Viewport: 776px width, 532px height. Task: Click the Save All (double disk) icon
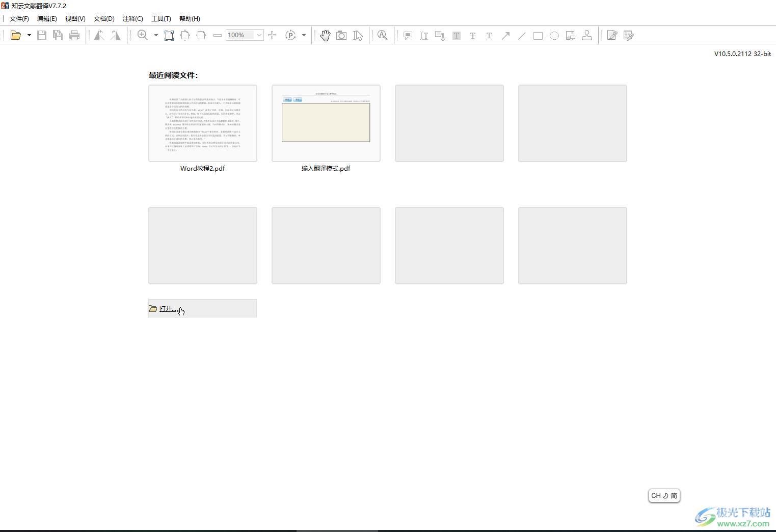[58, 35]
